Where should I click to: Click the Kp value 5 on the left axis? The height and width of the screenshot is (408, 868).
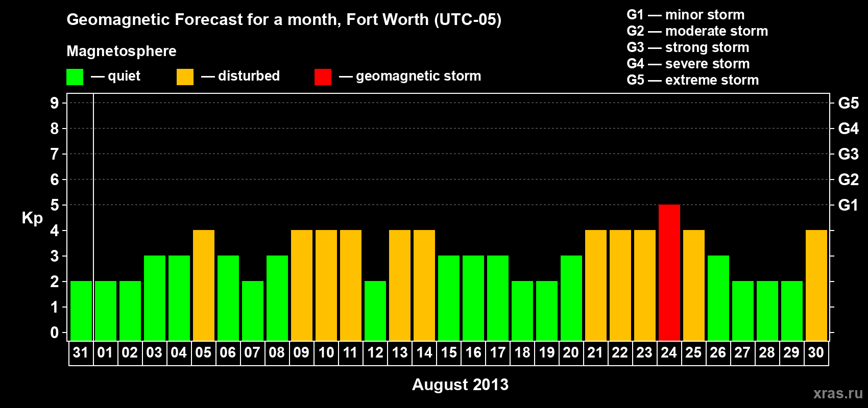[55, 205]
